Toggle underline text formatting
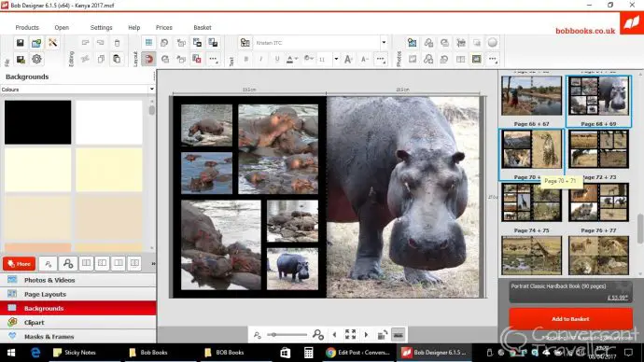 pyautogui.click(x=277, y=59)
